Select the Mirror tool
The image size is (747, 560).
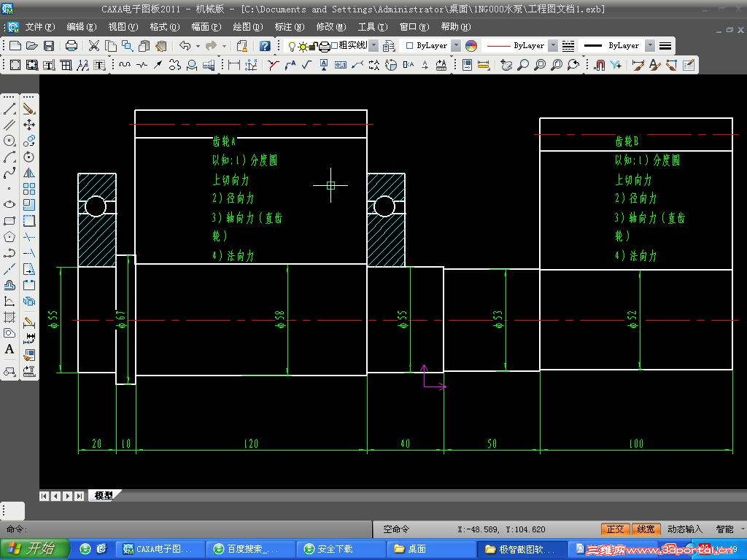coord(29,173)
